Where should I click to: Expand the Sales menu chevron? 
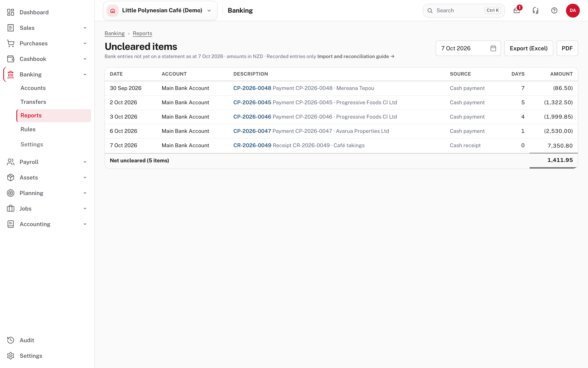85,28
